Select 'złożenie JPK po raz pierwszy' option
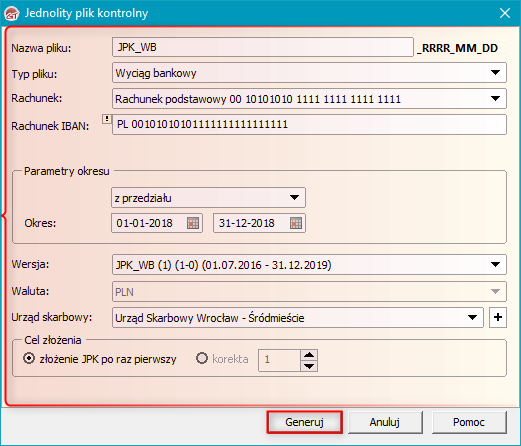Image resolution: width=521 pixels, height=446 pixels. pos(29,359)
